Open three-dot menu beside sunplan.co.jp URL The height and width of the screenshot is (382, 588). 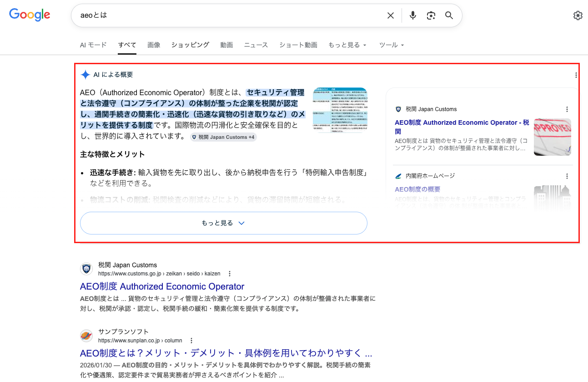(191, 340)
